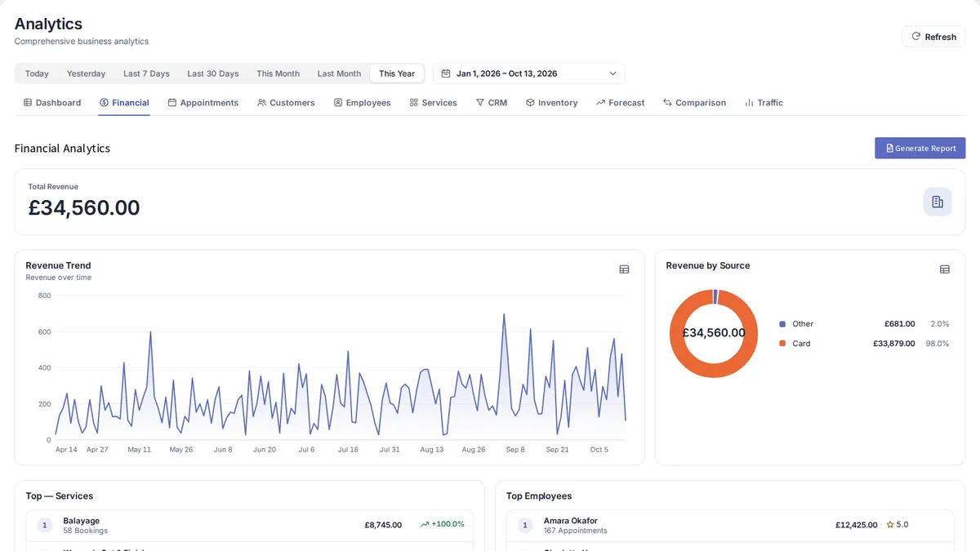Click the £8,745.00 Balayage revenue
This screenshot has width=980, height=551.
pos(383,525)
